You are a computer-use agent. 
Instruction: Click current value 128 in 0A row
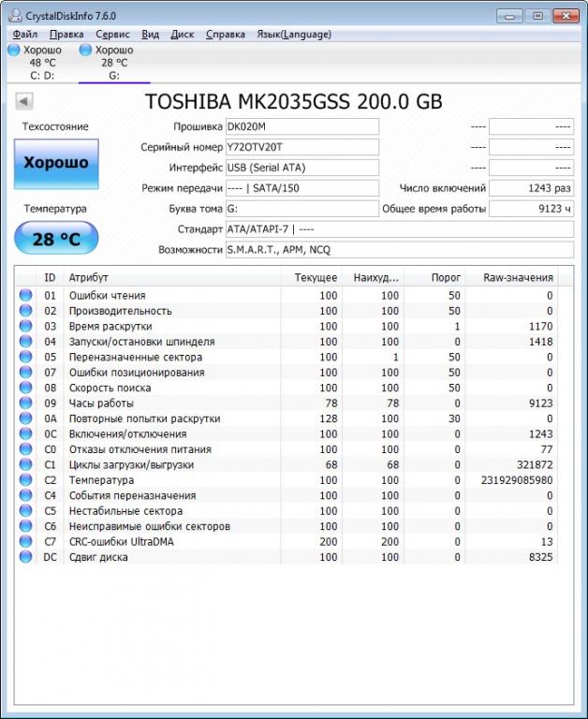329,418
